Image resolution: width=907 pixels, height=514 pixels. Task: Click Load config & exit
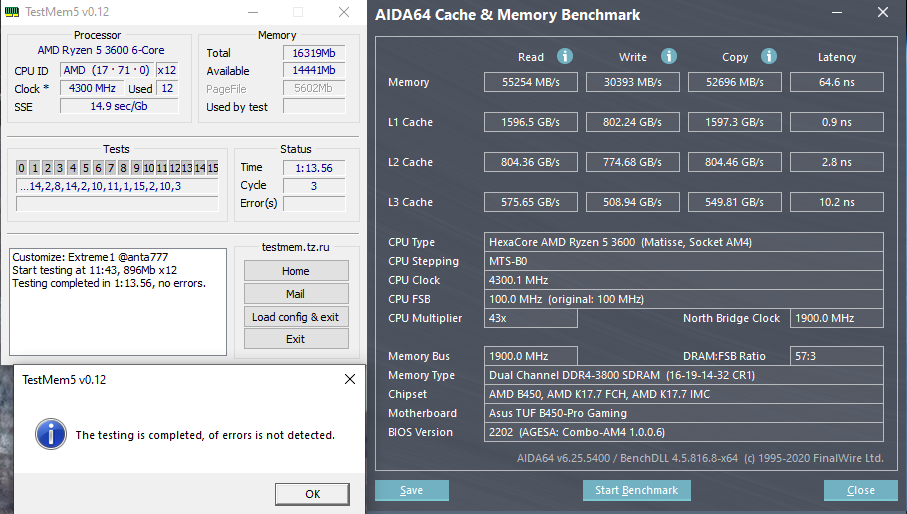click(x=296, y=317)
